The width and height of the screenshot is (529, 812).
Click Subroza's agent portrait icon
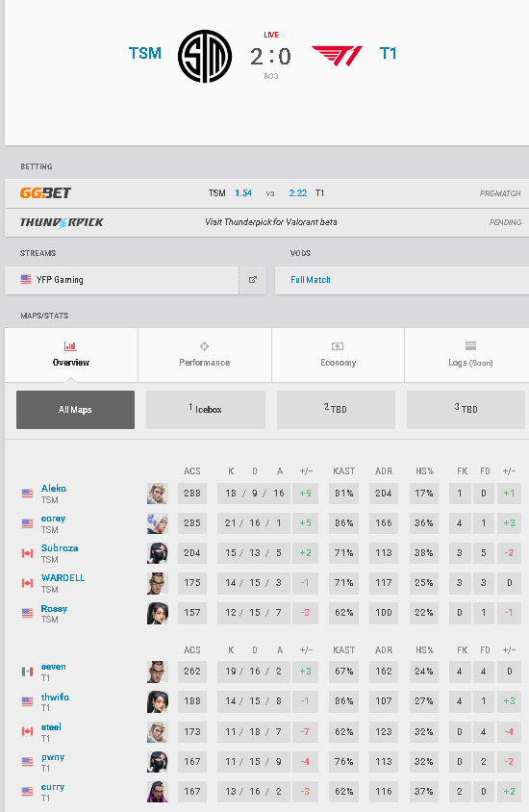[158, 553]
